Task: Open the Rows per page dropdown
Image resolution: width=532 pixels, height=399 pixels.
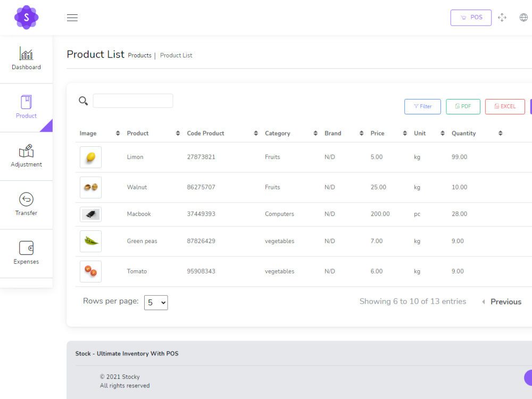Action: [156, 302]
